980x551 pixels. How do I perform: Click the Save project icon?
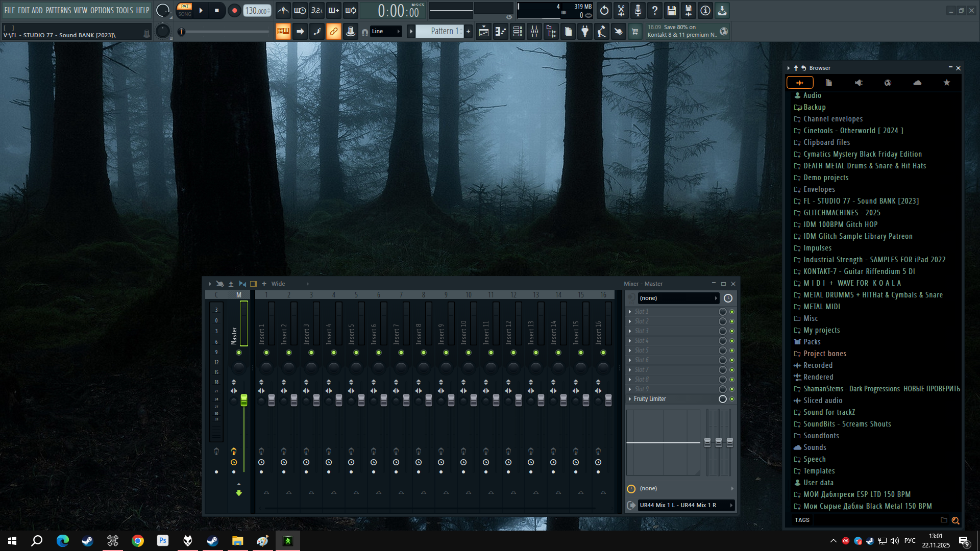[x=672, y=11]
